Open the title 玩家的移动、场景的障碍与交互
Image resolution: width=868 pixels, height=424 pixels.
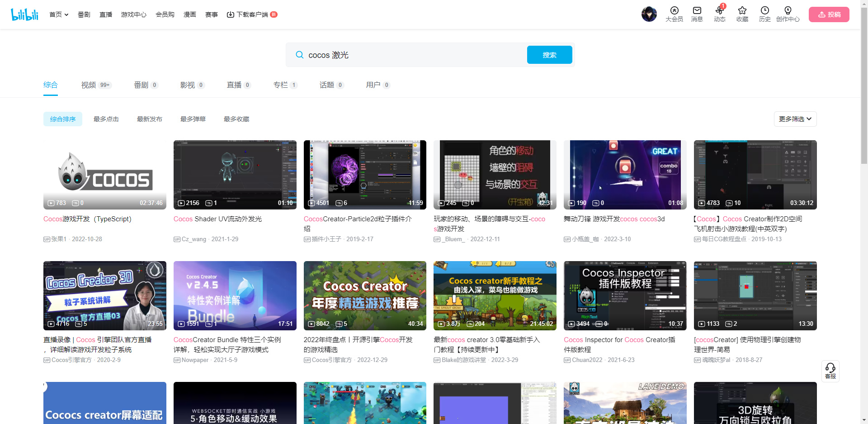pyautogui.click(x=490, y=224)
